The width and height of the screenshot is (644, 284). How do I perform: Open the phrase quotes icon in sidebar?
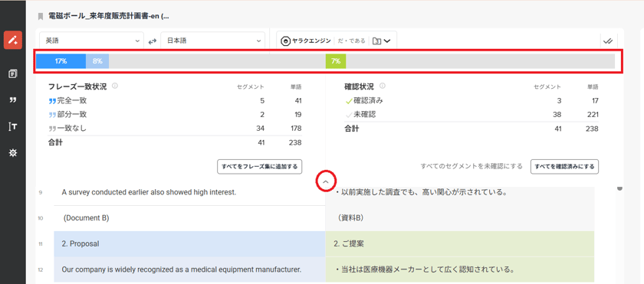point(13,100)
